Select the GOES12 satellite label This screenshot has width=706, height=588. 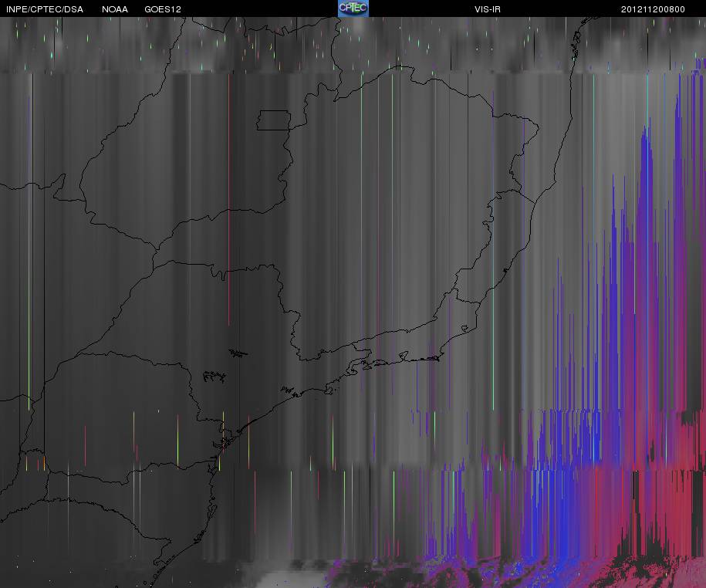tap(163, 9)
